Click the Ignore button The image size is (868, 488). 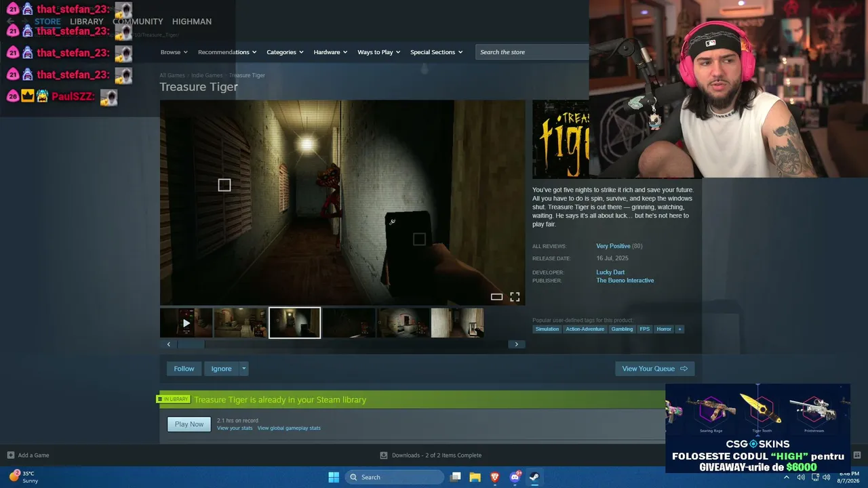(x=221, y=369)
